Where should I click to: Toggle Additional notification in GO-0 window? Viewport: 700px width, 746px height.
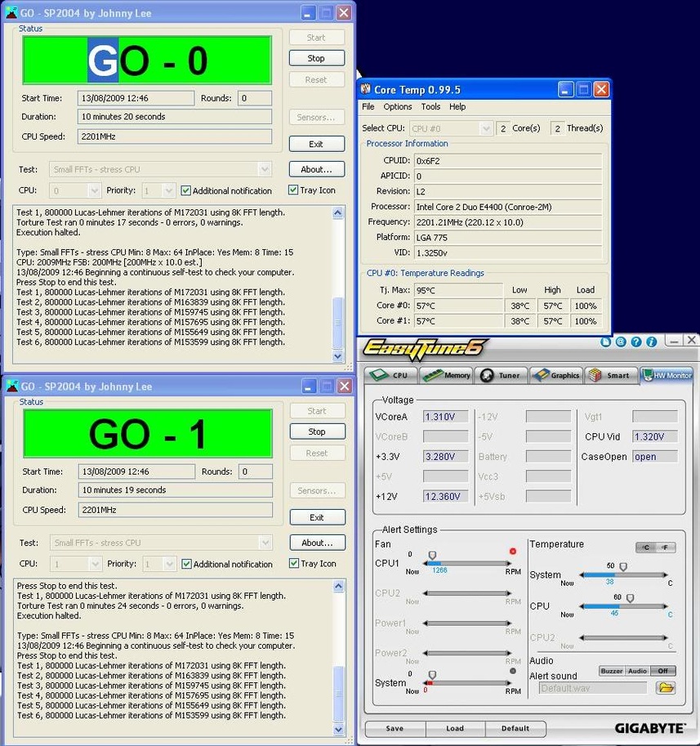point(185,190)
